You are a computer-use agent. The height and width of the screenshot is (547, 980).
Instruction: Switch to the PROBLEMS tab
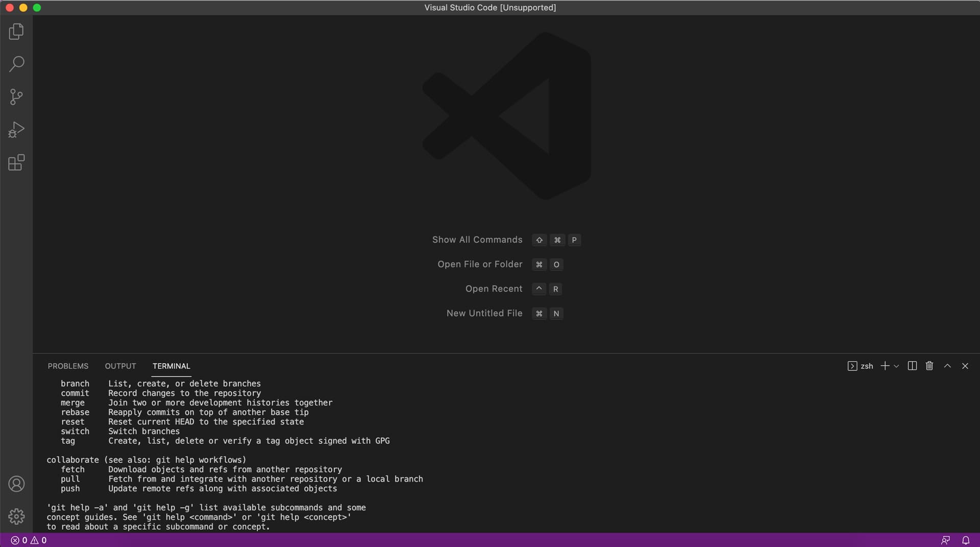(68, 366)
